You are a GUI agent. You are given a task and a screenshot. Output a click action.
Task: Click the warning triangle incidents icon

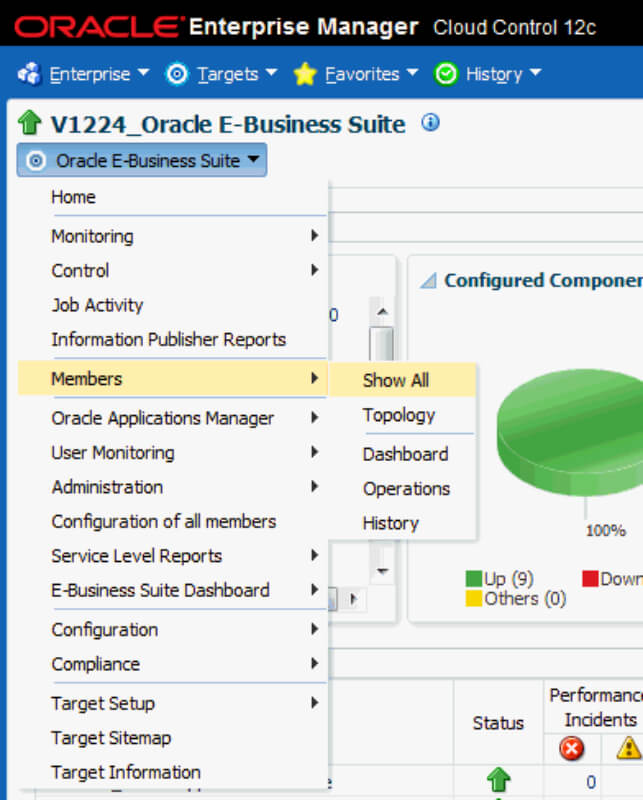tap(629, 749)
